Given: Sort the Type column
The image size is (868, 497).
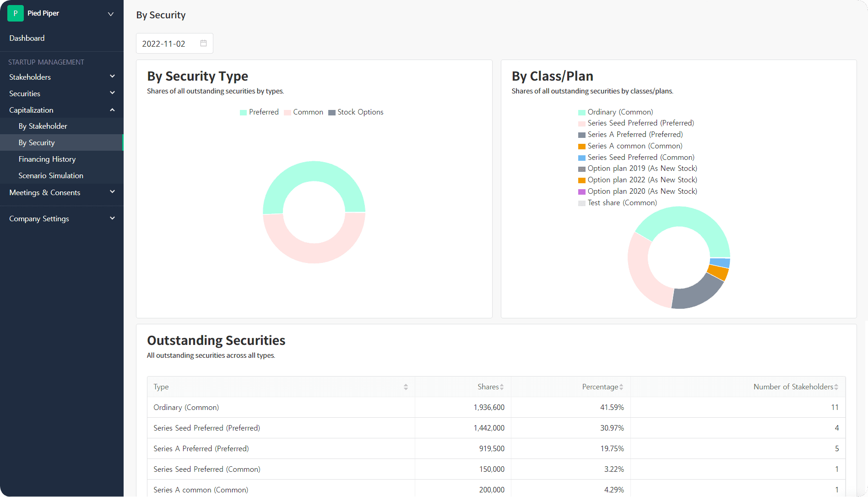Looking at the screenshot, I should pyautogui.click(x=406, y=387).
